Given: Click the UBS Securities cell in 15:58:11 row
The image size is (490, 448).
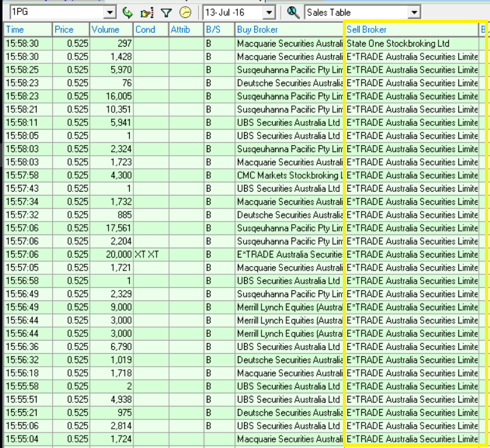Looking at the screenshot, I should pyautogui.click(x=289, y=123).
